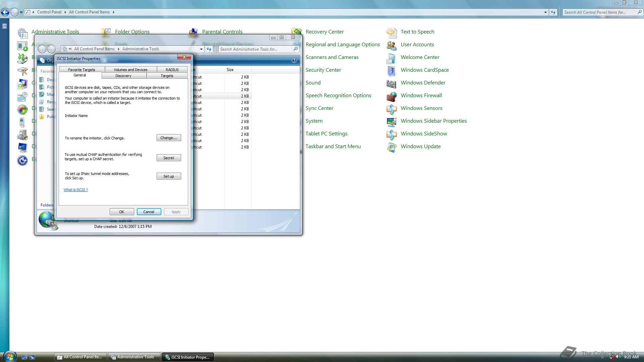Click the Start orb on the taskbar

point(9,356)
